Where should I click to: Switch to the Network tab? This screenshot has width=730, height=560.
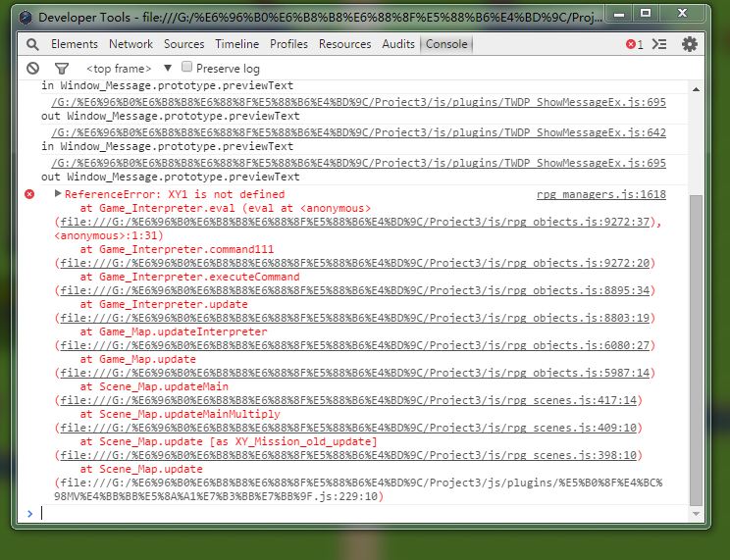pyautogui.click(x=130, y=44)
